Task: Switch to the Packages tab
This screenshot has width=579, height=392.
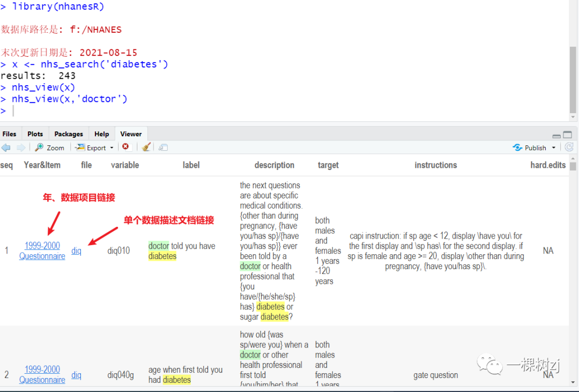Action: click(68, 134)
